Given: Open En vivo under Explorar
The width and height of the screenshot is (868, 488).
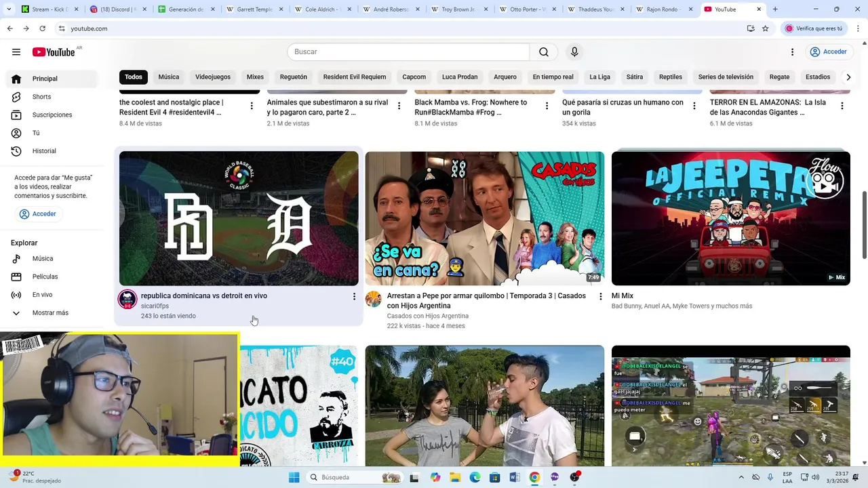Looking at the screenshot, I should pyautogui.click(x=53, y=295).
